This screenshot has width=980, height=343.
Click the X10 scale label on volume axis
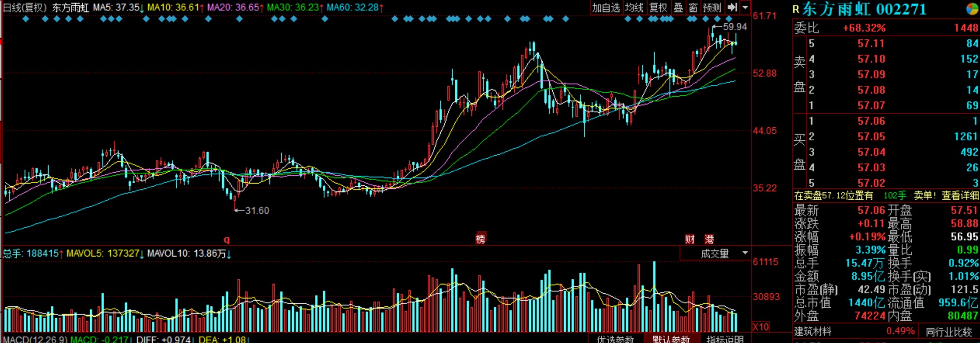point(761,327)
